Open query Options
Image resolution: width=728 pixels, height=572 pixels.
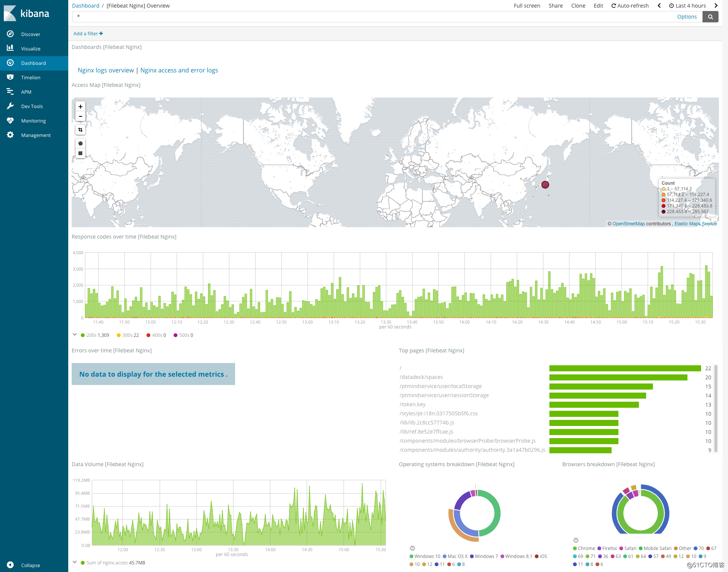click(687, 17)
